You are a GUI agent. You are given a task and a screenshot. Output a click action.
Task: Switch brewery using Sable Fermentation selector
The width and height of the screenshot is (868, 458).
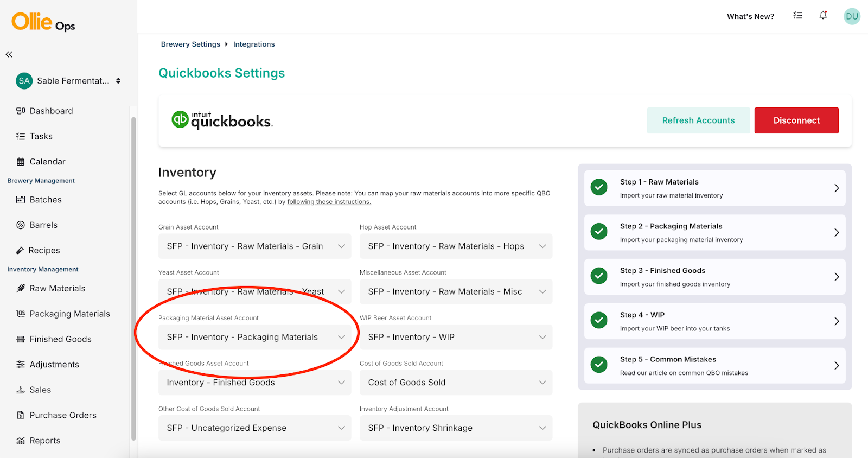(x=68, y=81)
